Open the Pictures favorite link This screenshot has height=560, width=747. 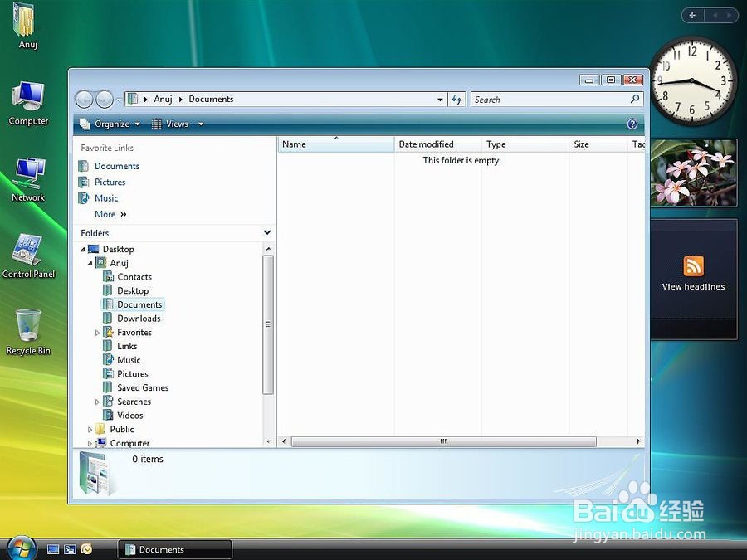point(110,183)
